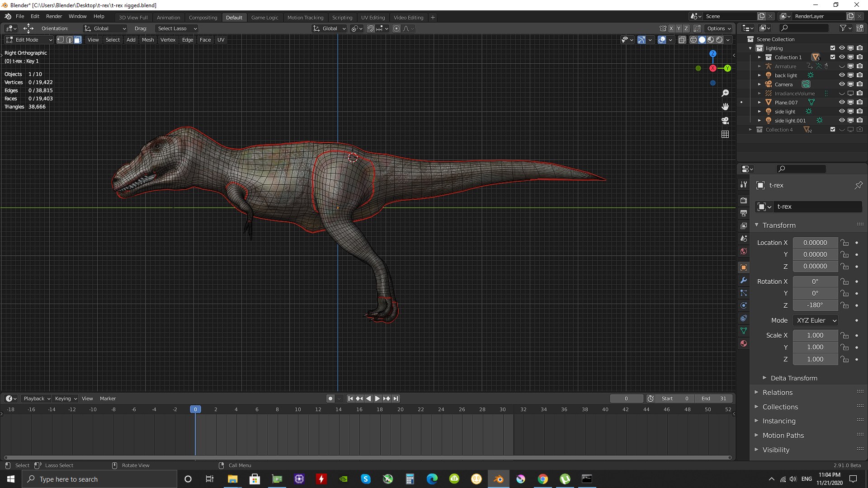The height and width of the screenshot is (488, 868).
Task: Switch to the Animation workspace tab
Action: tap(168, 18)
